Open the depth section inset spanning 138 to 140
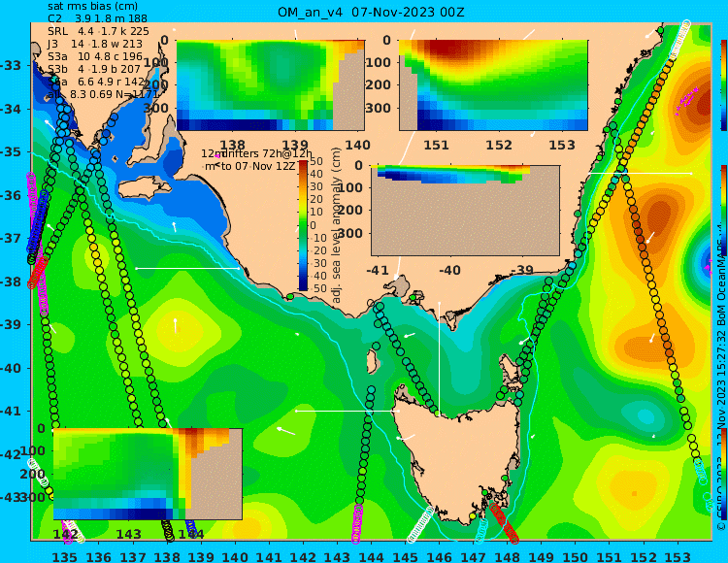 270,85
